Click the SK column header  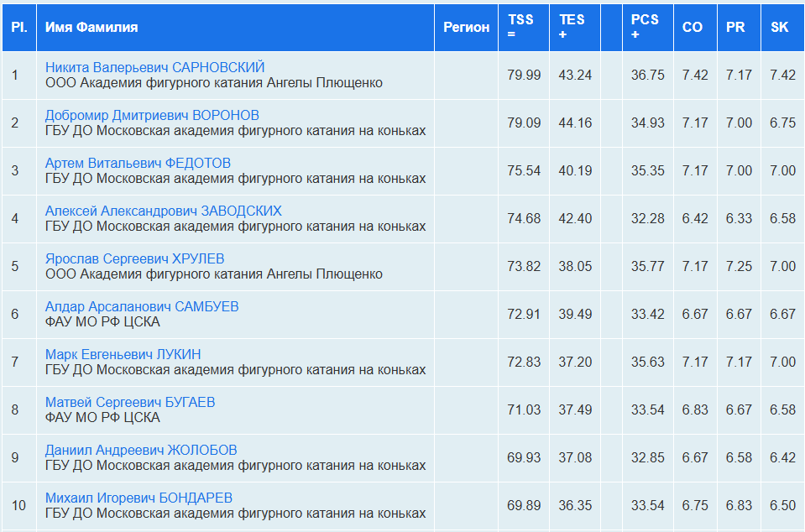(x=782, y=27)
